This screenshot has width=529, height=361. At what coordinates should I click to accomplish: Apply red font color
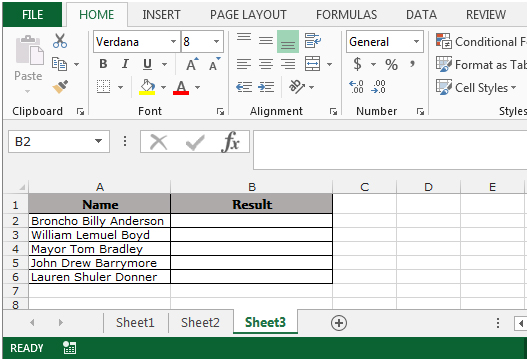[181, 87]
